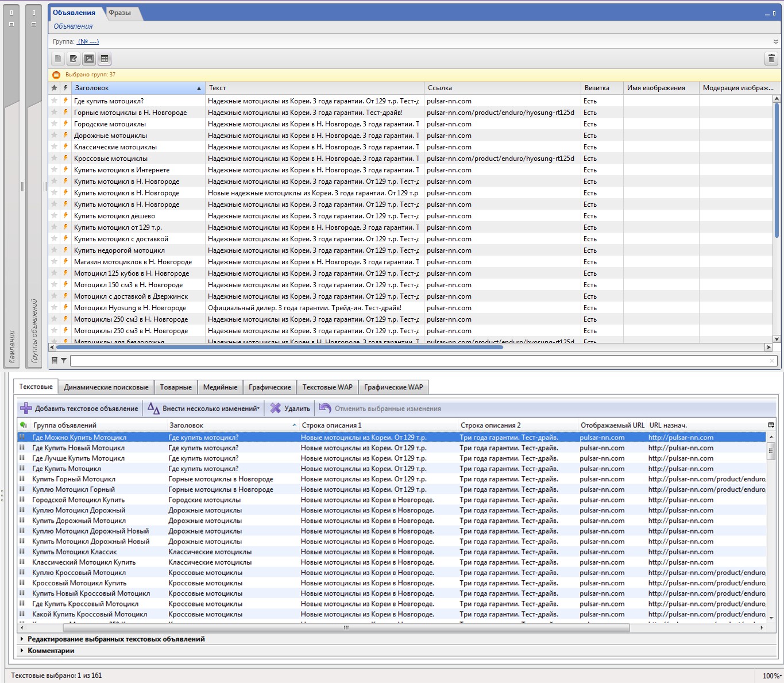Click the 'Ссылка' column header
Viewport: 784px width, 683px height.
503,88
